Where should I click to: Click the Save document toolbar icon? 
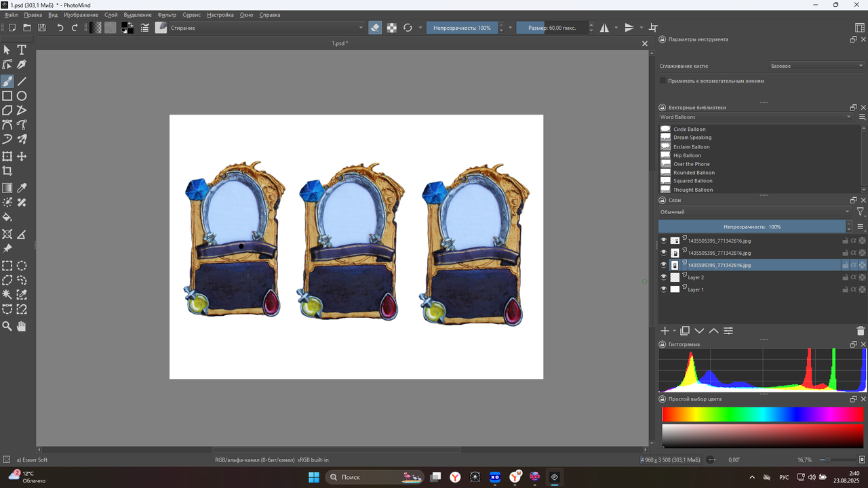[42, 28]
